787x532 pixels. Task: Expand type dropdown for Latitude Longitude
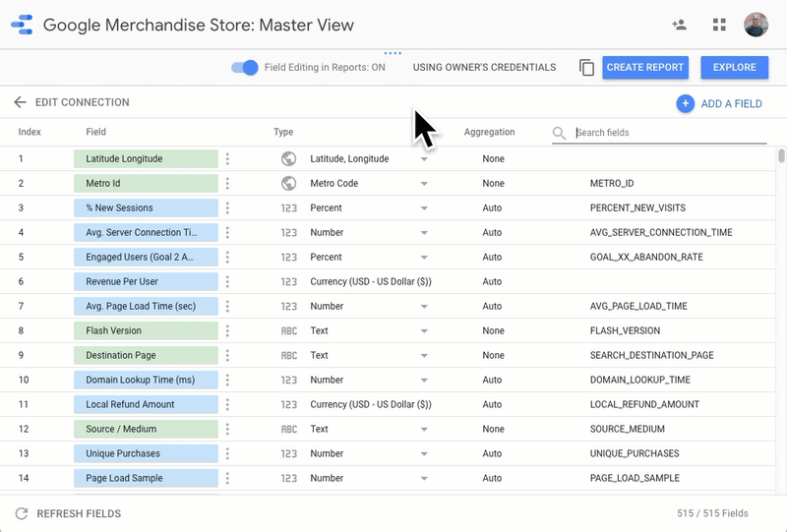424,159
